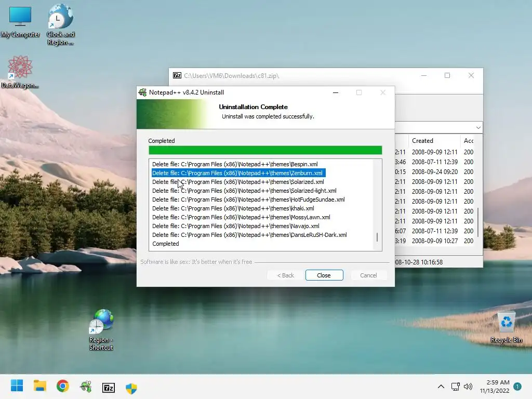Viewport: 532px width, 399px height.
Task: Switch to the Notepad++ uninstaller taskbar icon
Action: pos(86,387)
